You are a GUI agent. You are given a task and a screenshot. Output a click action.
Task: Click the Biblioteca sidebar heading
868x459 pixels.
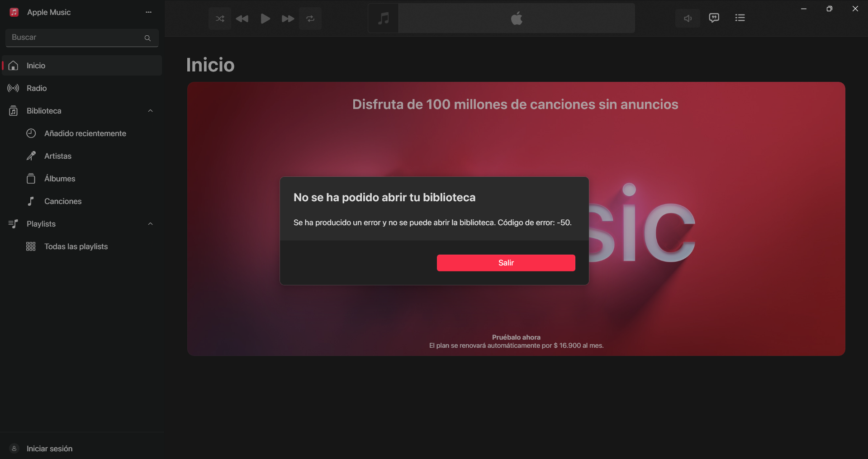[x=44, y=111]
